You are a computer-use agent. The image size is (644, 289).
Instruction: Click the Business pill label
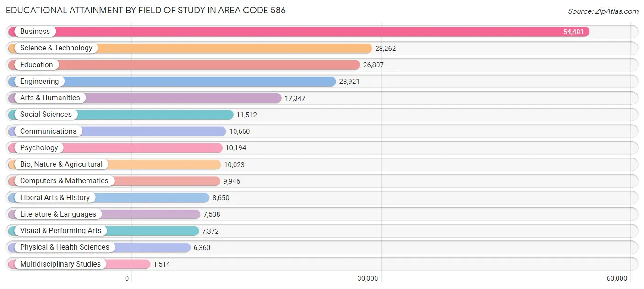tap(34, 31)
